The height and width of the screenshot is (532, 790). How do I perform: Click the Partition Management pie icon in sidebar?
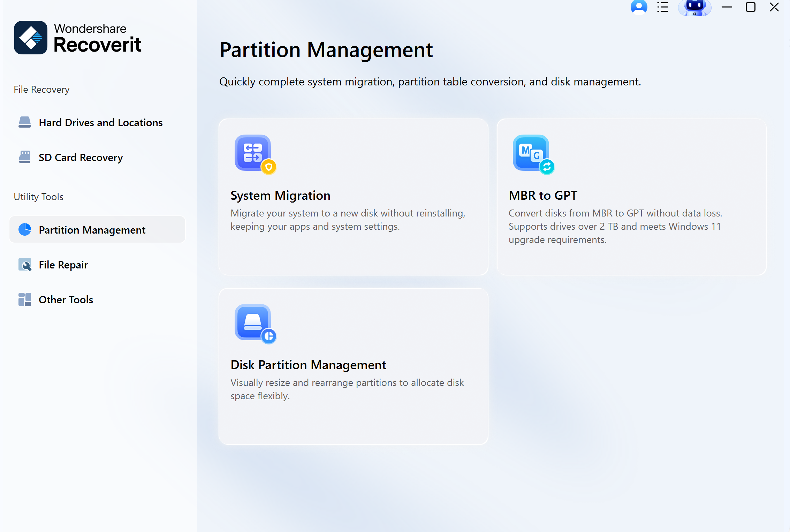25,229
